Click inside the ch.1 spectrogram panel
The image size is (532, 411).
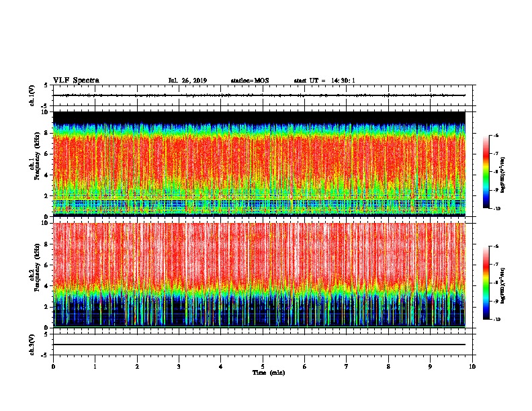pyautogui.click(x=259, y=164)
